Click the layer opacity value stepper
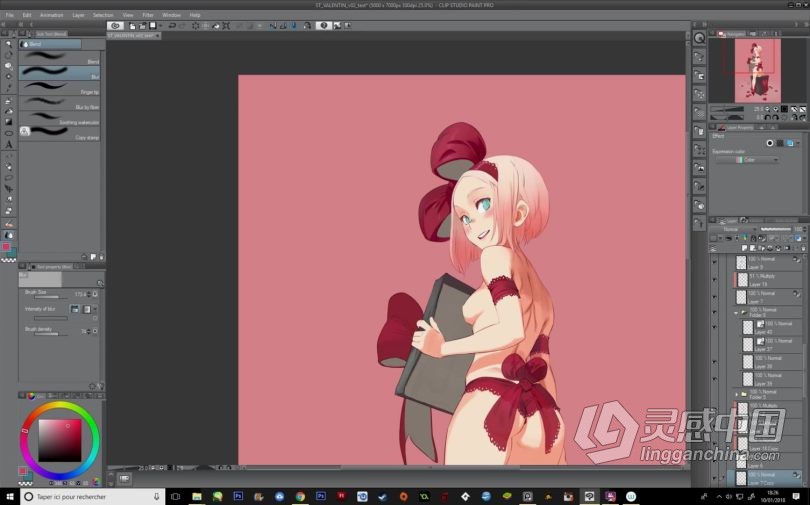Viewport: 810px width, 505px height. (805, 229)
